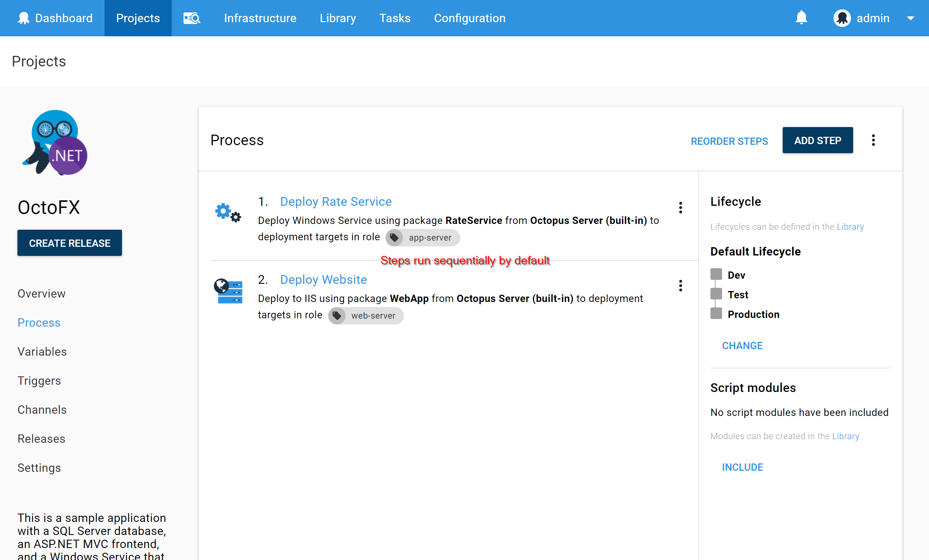The width and height of the screenshot is (929, 560).
Task: Open Deploy Rate Service step overflow menu
Action: coord(681,208)
